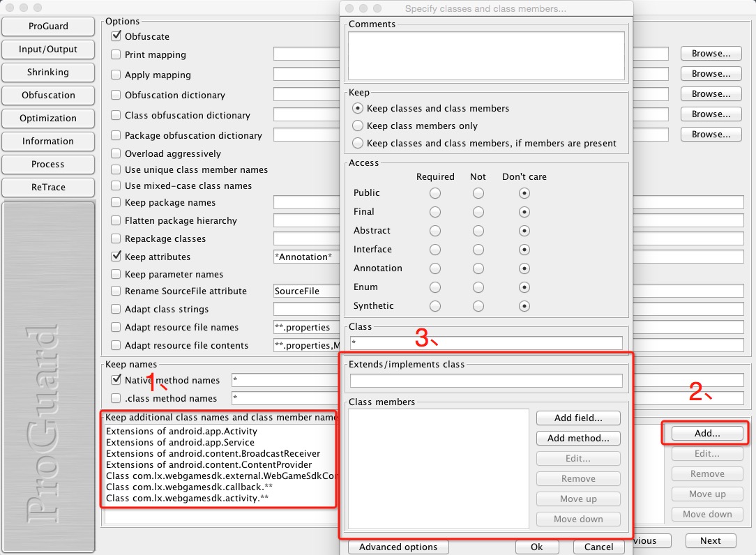Enable Use unique class member names
The width and height of the screenshot is (756, 555).
pos(116,169)
